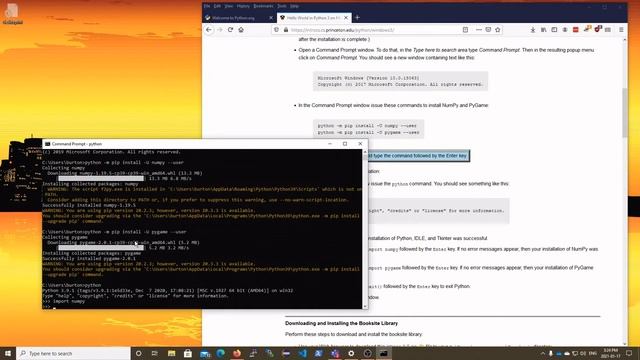The width and height of the screenshot is (640, 360).
Task: Open Firefox File menu
Action: pyautogui.click(x=207, y=6)
